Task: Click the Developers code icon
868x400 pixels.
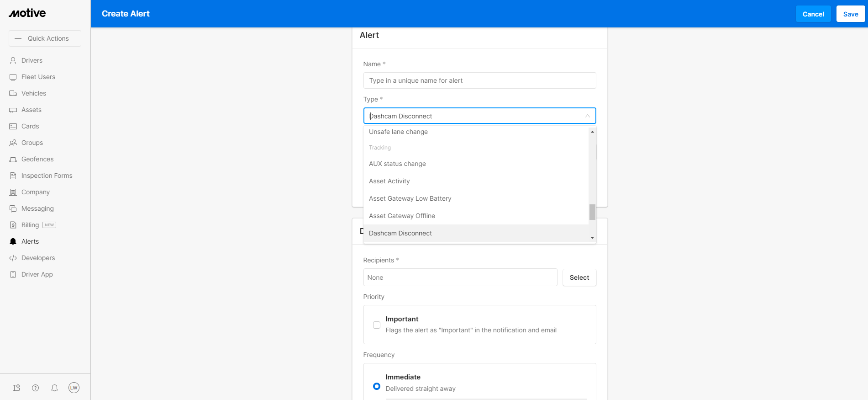Action: click(13, 258)
